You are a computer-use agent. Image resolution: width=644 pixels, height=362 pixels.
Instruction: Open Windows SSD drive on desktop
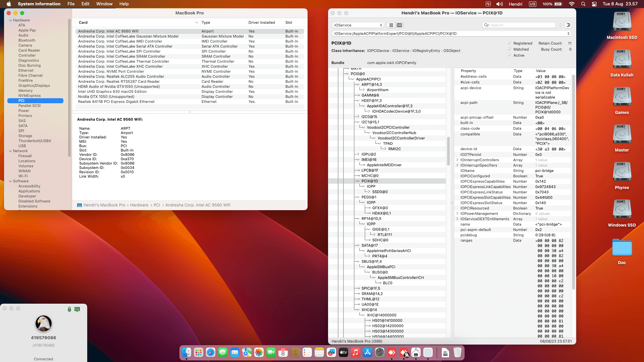point(622,213)
